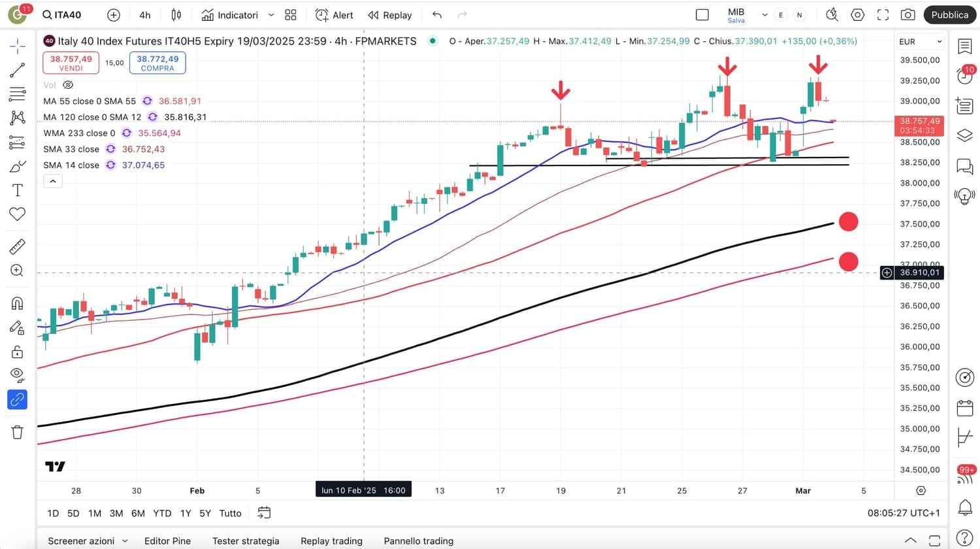Enter fullscreen mode
This screenshot has height=549, width=980.
coord(883,15)
